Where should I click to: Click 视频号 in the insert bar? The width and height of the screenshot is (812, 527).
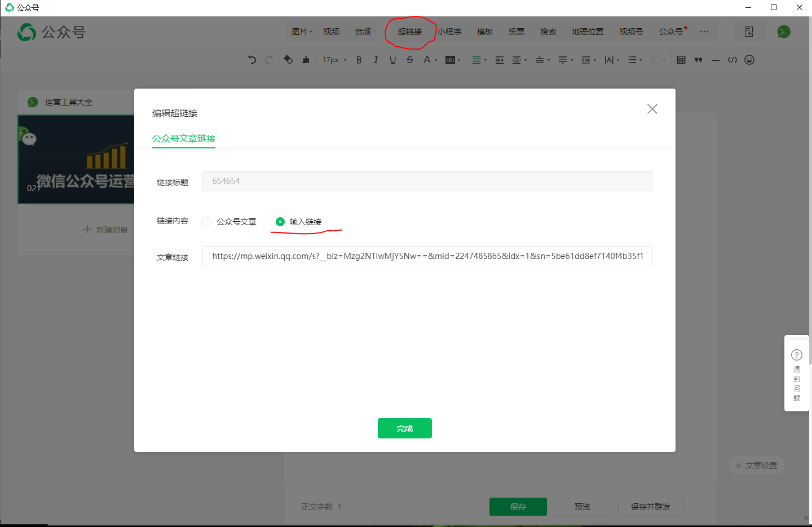point(631,32)
